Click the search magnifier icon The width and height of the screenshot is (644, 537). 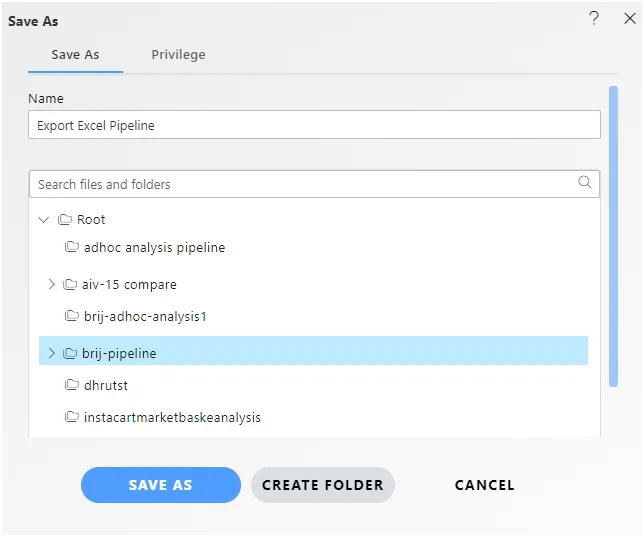584,182
